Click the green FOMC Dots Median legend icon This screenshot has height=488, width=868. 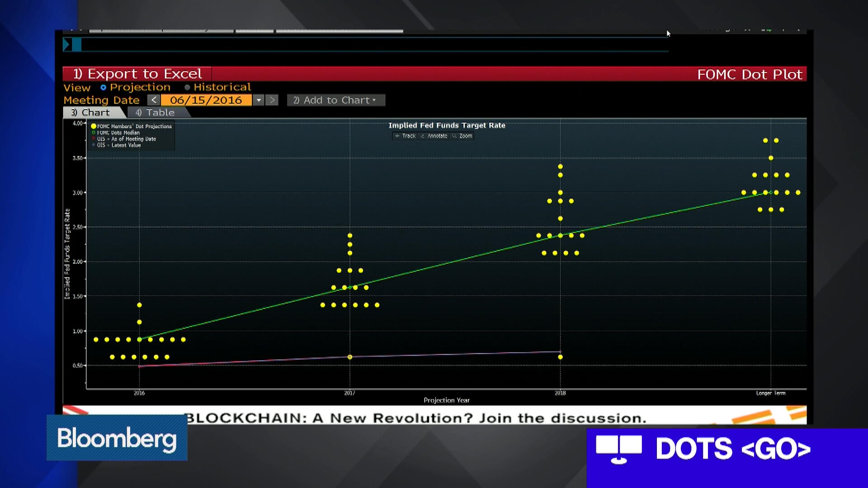click(93, 132)
